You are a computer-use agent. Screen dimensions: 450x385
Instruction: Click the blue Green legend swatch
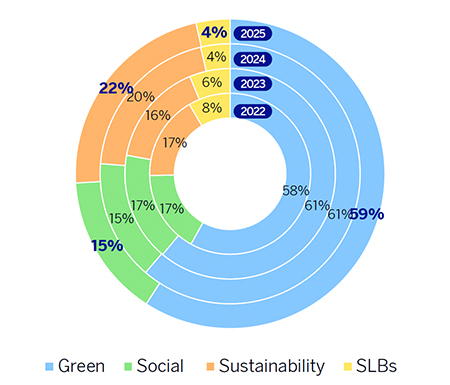point(49,367)
